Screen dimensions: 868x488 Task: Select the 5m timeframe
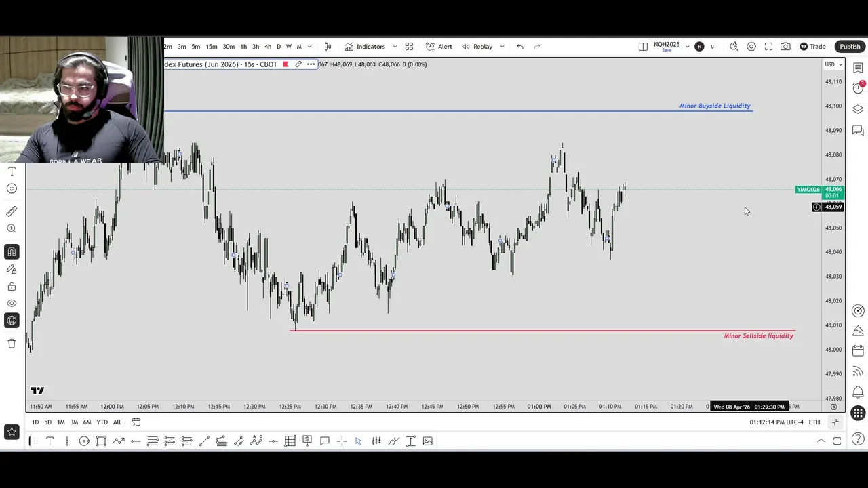click(x=196, y=47)
